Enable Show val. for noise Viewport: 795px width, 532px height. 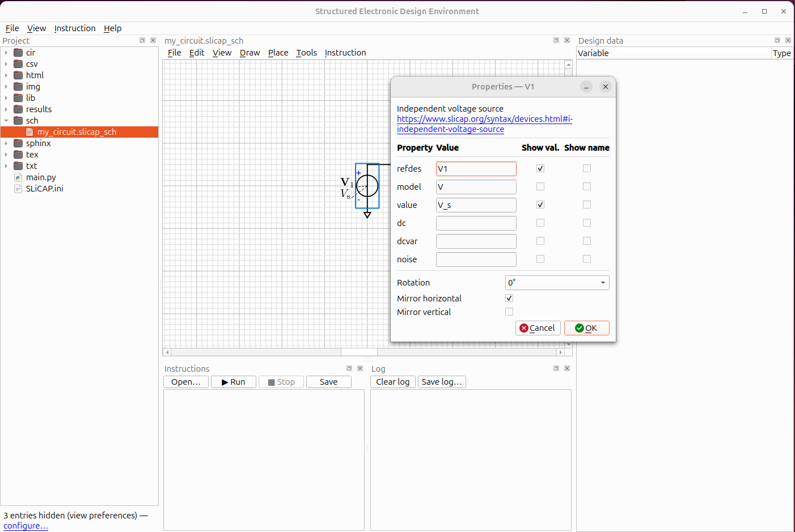click(540, 259)
